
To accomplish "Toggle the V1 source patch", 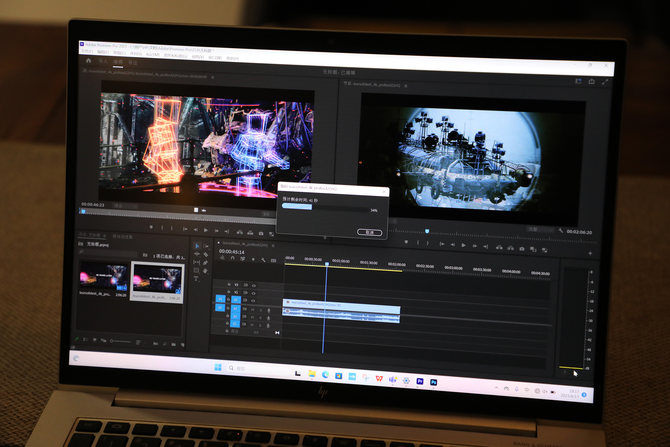I will click(220, 299).
